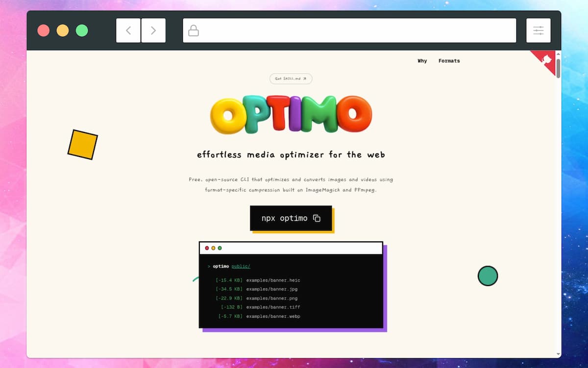588x368 pixels.
Task: Click the page vertical scrollbar thumb
Action: coord(558,68)
